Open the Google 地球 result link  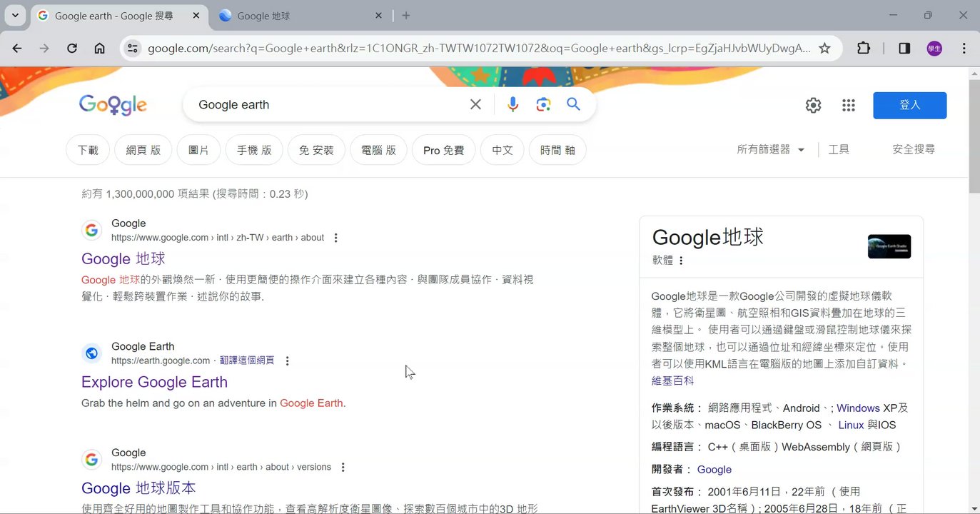(x=123, y=259)
